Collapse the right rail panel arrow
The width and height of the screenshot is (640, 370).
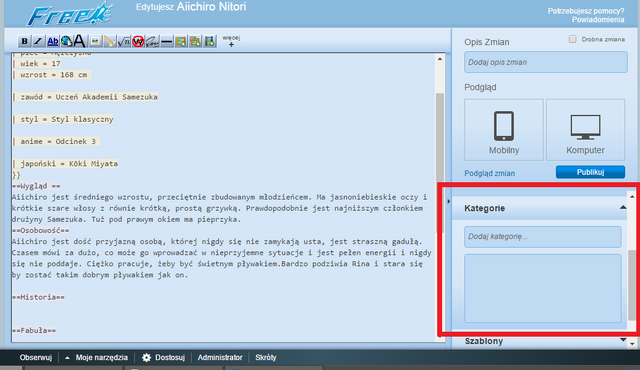(448, 201)
